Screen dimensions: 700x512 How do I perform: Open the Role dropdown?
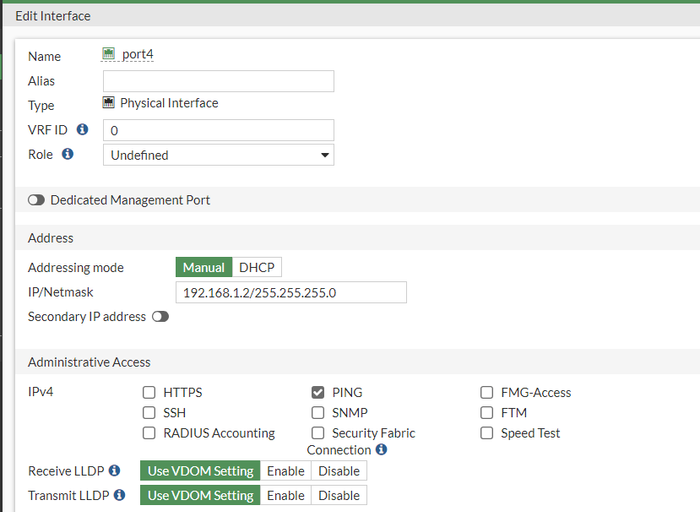pos(218,155)
